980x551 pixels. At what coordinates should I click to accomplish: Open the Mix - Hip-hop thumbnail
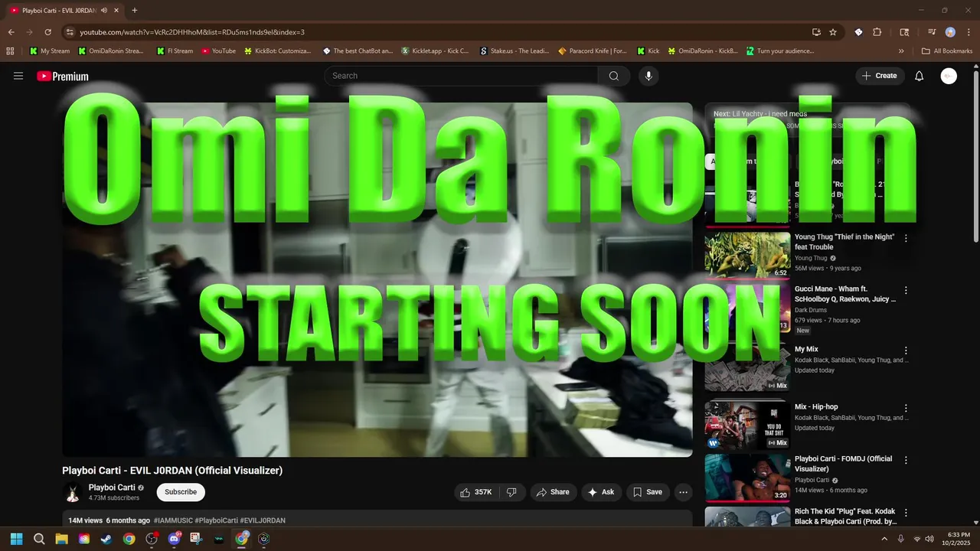pyautogui.click(x=747, y=425)
